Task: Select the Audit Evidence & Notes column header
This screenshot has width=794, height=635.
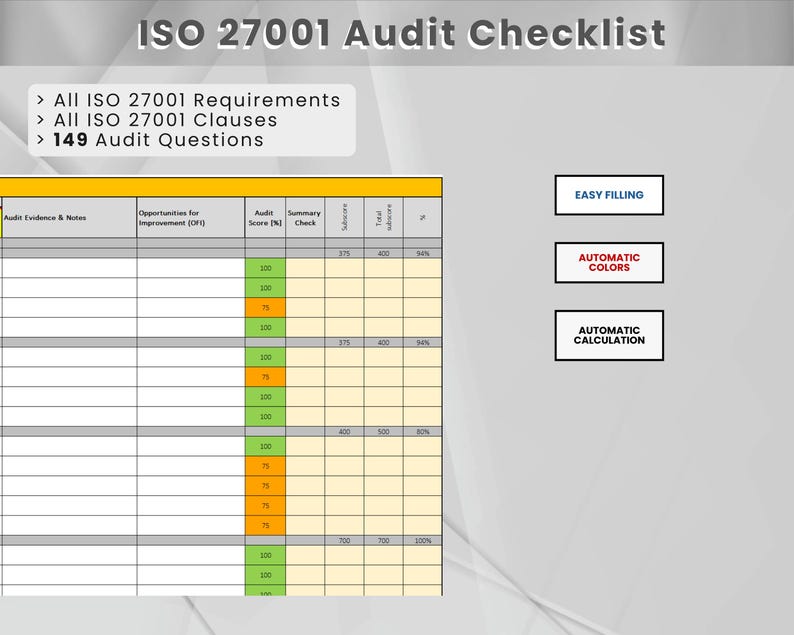Action: coord(69,218)
